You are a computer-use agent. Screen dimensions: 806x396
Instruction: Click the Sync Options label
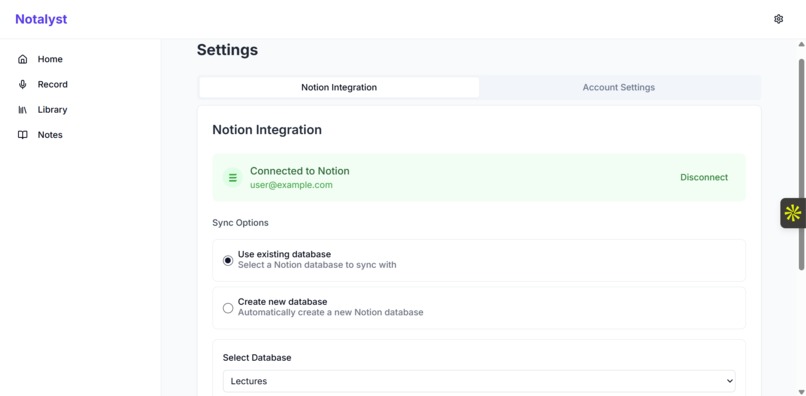click(240, 223)
